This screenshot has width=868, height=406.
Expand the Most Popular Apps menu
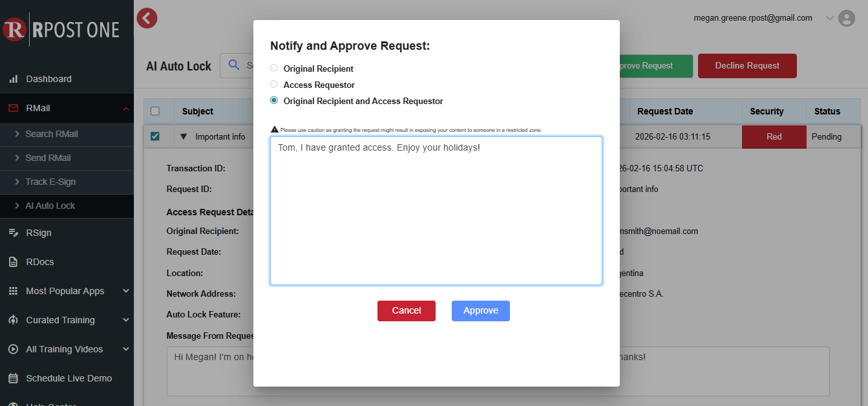[126, 291]
